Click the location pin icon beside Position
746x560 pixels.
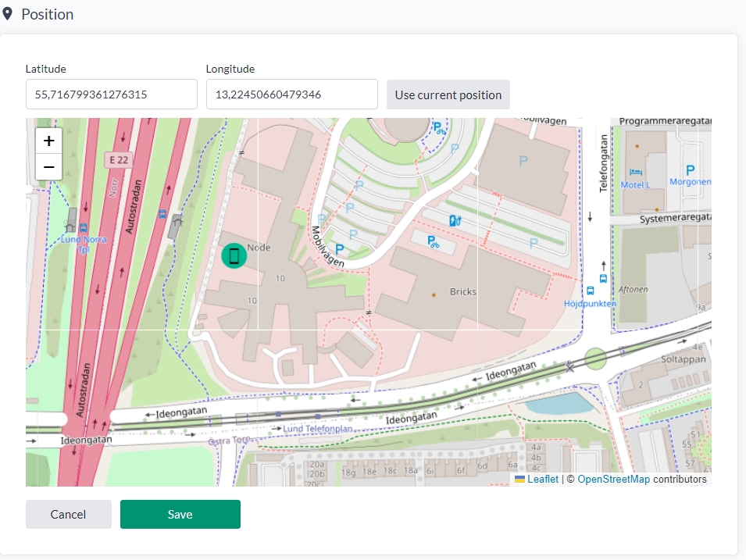point(8,14)
